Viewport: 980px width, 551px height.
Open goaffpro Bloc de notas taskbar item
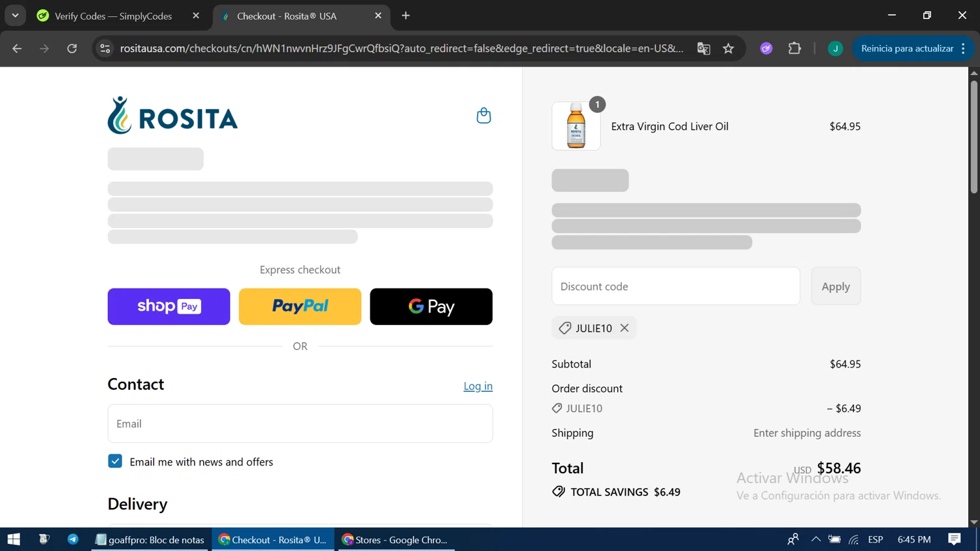150,539
